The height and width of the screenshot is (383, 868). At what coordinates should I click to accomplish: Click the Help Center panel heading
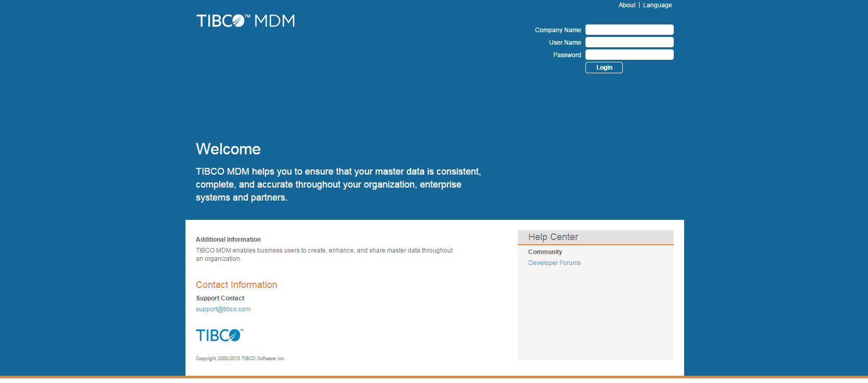(x=553, y=237)
